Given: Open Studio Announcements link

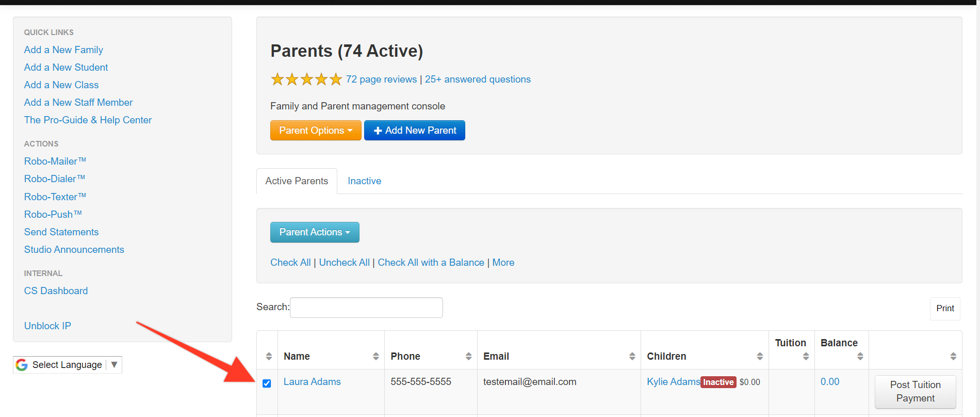Looking at the screenshot, I should point(74,250).
